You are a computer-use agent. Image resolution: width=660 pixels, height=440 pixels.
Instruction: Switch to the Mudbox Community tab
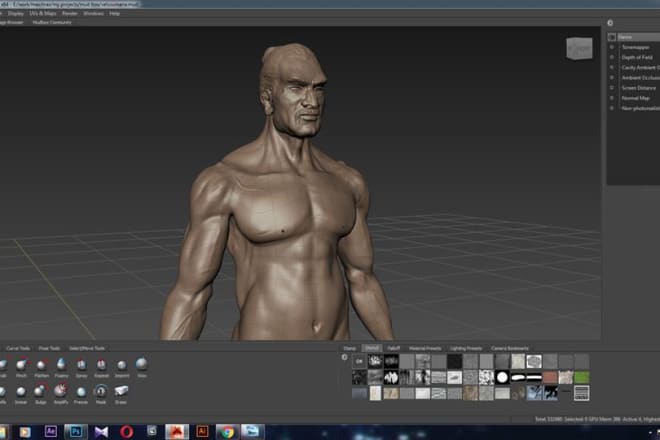tap(52, 22)
